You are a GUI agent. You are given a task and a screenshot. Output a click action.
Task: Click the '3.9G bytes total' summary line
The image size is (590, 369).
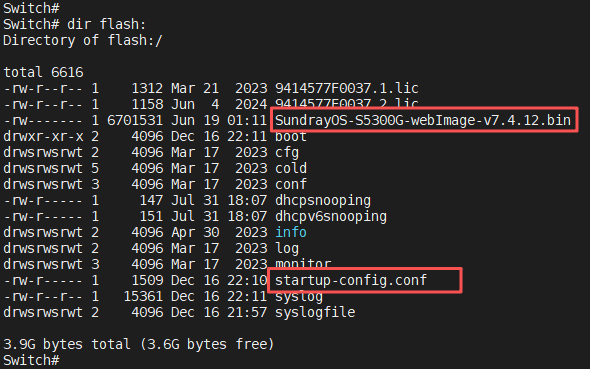[138, 345]
